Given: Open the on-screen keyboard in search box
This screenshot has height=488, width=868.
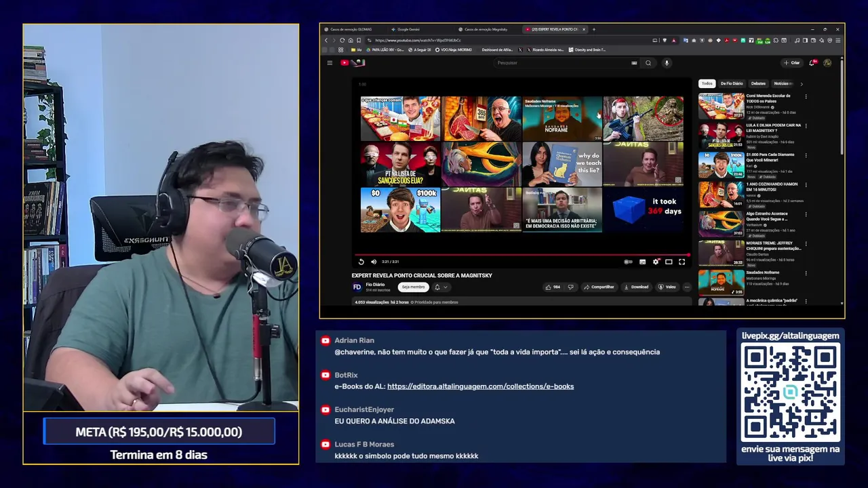Looking at the screenshot, I should [634, 63].
